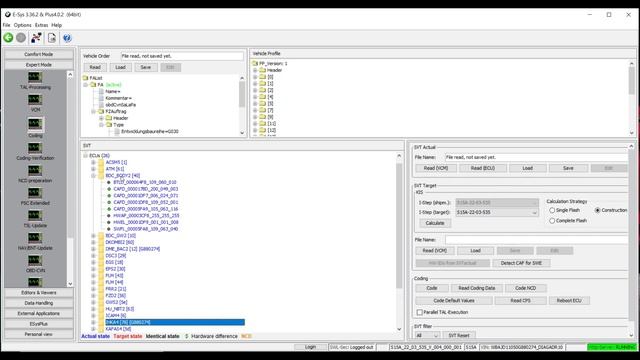
Task: Open the Options menu
Action: pos(22,25)
